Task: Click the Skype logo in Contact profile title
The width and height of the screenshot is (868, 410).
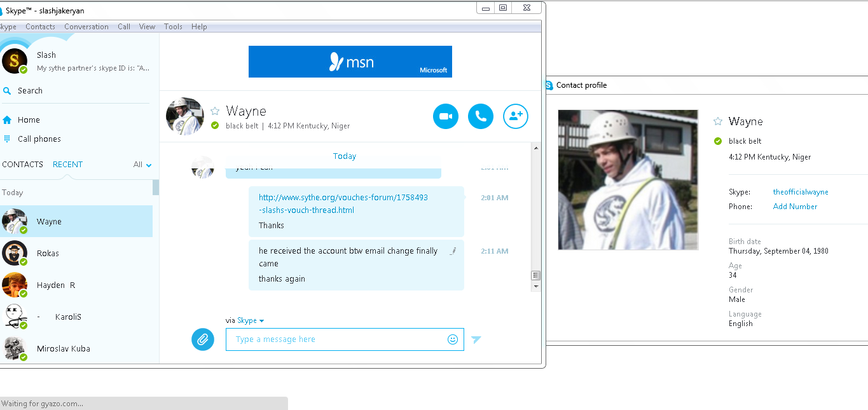Action: (549, 85)
